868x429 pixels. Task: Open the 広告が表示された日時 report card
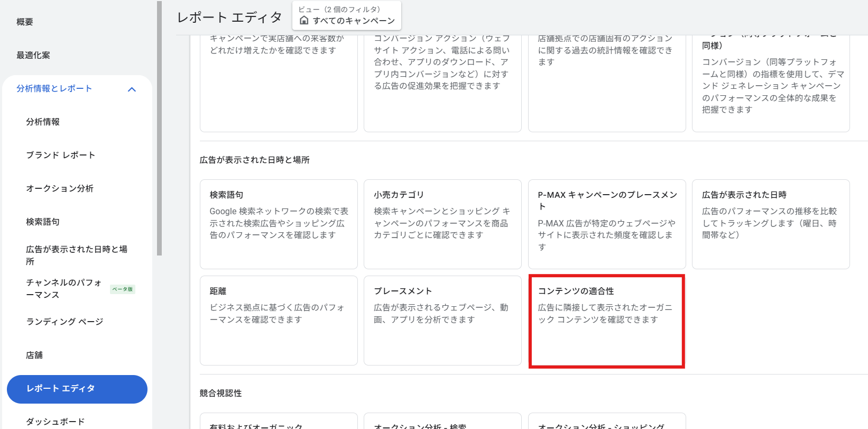(771, 224)
